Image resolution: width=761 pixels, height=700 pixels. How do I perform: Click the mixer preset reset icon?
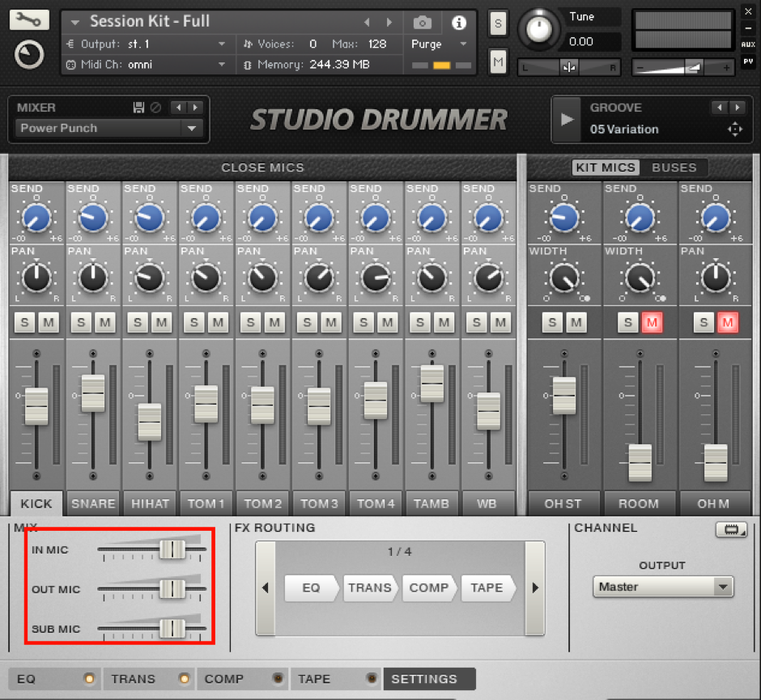click(155, 108)
